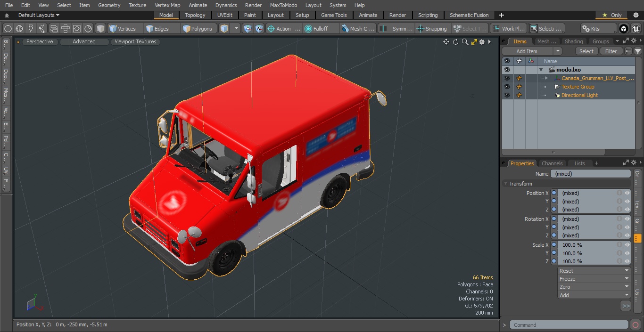
Task: Click the Unity cube icon in toolbar
Action: [x=624, y=29]
